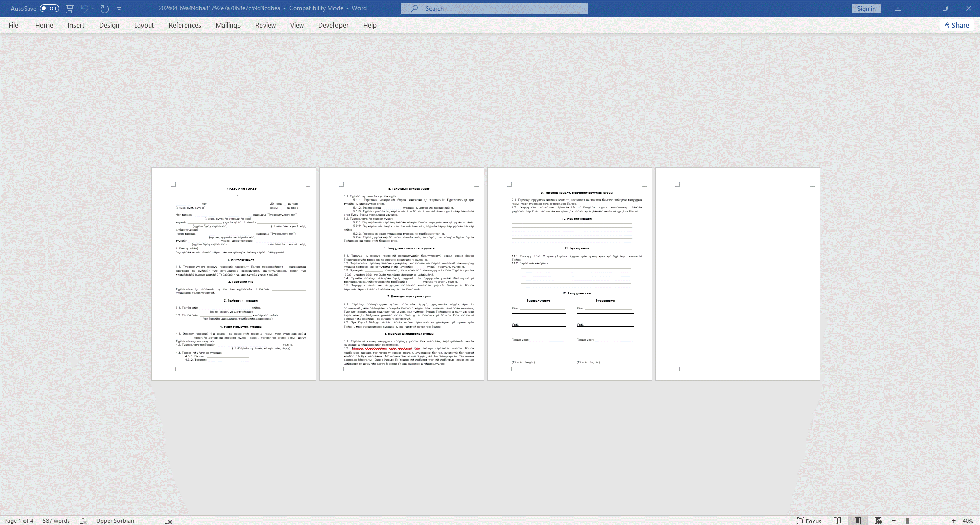This screenshot has width=980, height=525.
Task: Switch to Web Layout view
Action: pyautogui.click(x=878, y=521)
